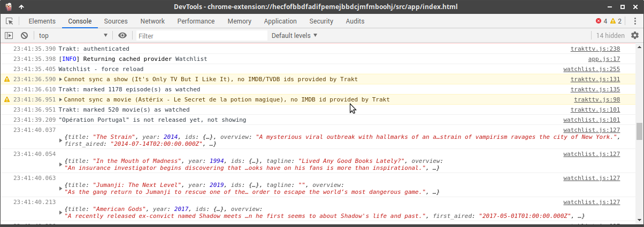Expand the 'Cannot sync a movie' warning
The height and width of the screenshot is (227, 644).
tap(61, 99)
